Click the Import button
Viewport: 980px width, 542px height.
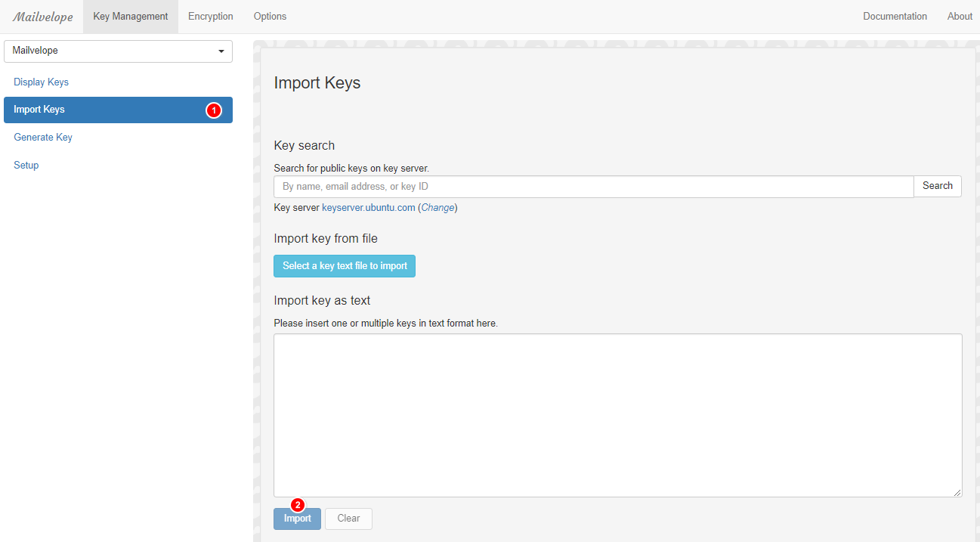[x=298, y=519]
